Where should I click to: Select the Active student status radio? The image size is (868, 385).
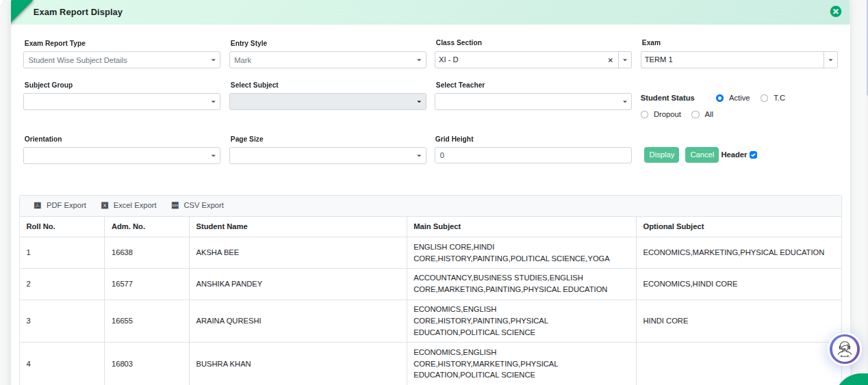719,98
